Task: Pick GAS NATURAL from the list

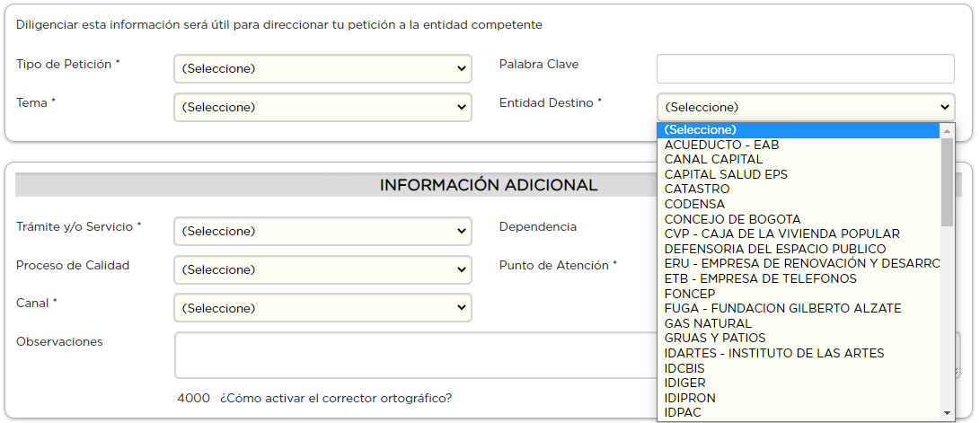Action: (708, 323)
